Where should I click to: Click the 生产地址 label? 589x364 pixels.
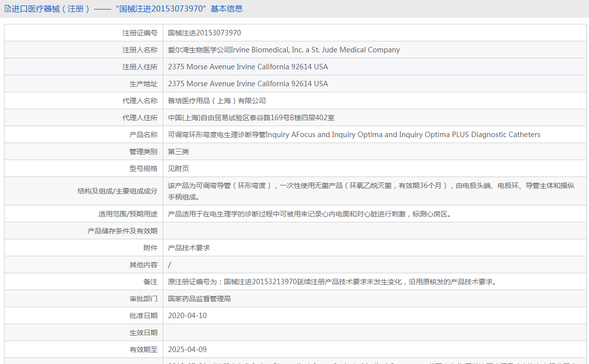(143, 84)
